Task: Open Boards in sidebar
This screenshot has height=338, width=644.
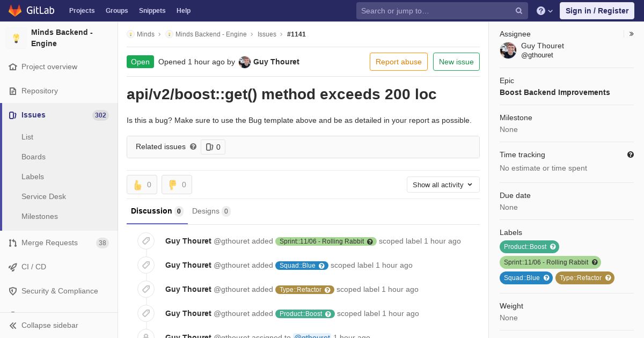Action: (x=33, y=157)
